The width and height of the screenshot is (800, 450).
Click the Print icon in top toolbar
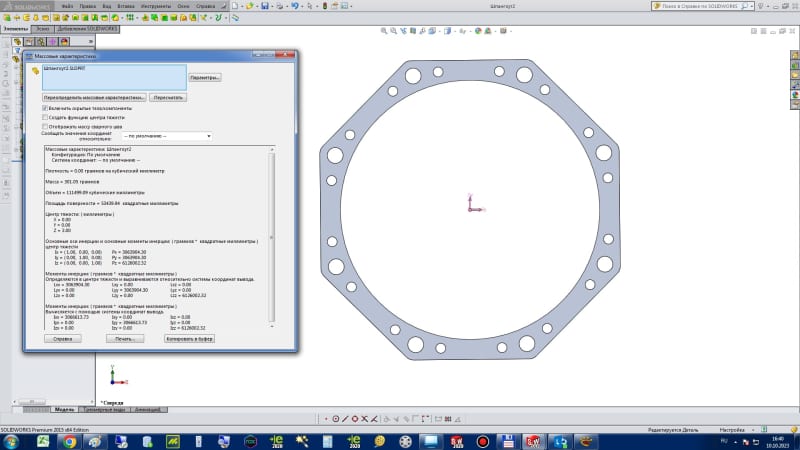pyautogui.click(x=280, y=6)
